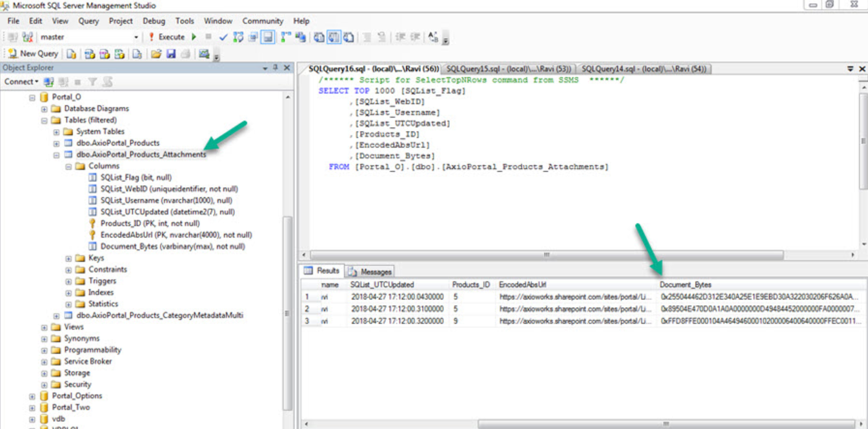The image size is (868, 429).
Task: Collapse the Columns folder
Action: coord(68,166)
